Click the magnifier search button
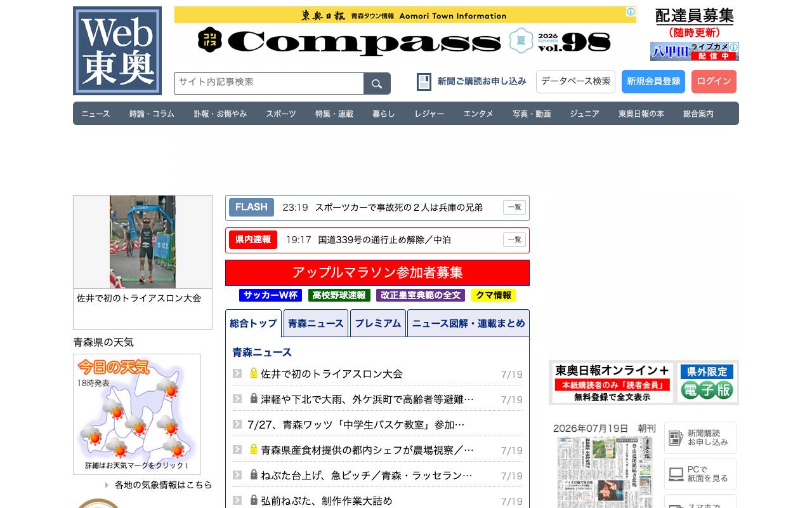Image resolution: width=812 pixels, height=508 pixels. point(377,84)
